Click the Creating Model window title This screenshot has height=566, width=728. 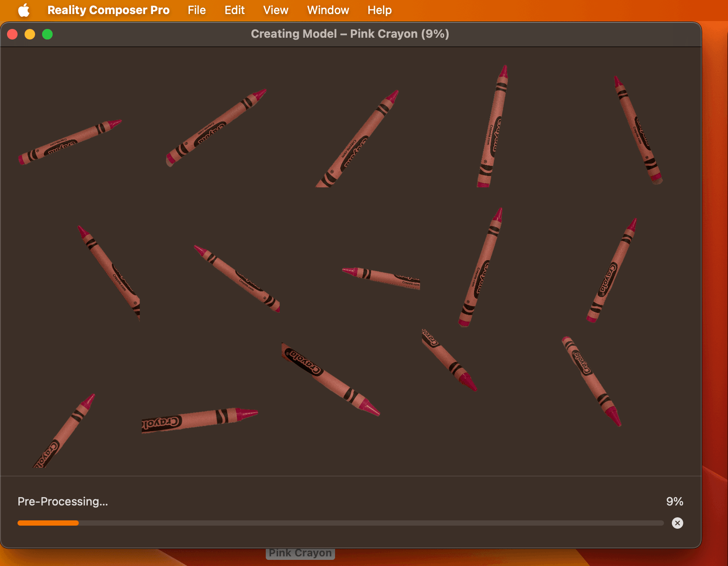(x=350, y=34)
